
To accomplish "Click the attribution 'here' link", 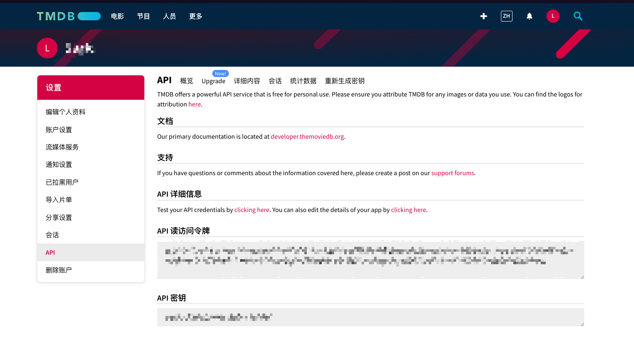I will (x=194, y=104).
